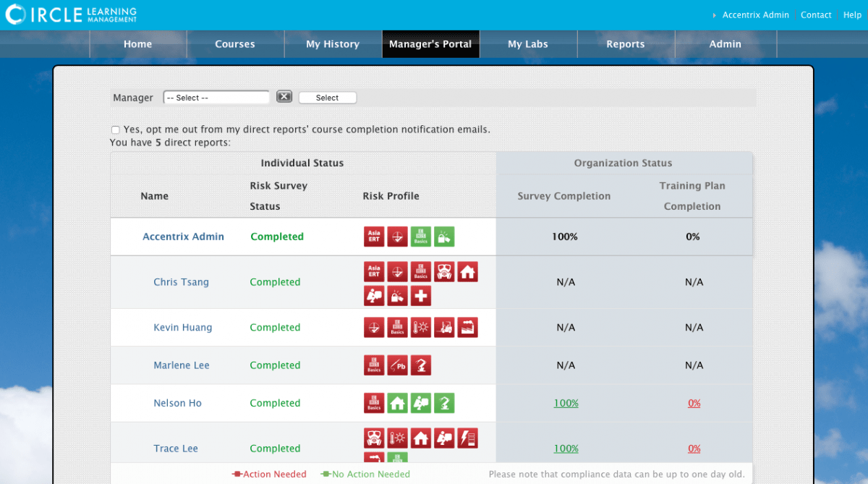
Task: Navigate to My Labs
Action: pyautogui.click(x=528, y=44)
